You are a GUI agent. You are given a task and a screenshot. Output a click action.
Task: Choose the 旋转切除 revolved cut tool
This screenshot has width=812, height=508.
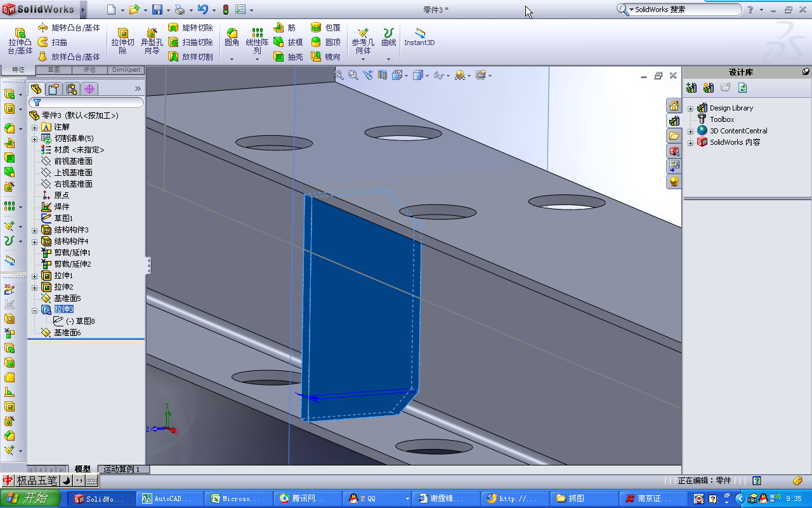coord(190,28)
